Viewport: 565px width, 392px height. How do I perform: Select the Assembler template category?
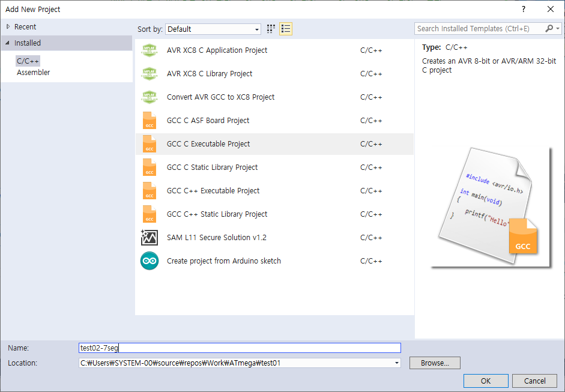click(33, 73)
